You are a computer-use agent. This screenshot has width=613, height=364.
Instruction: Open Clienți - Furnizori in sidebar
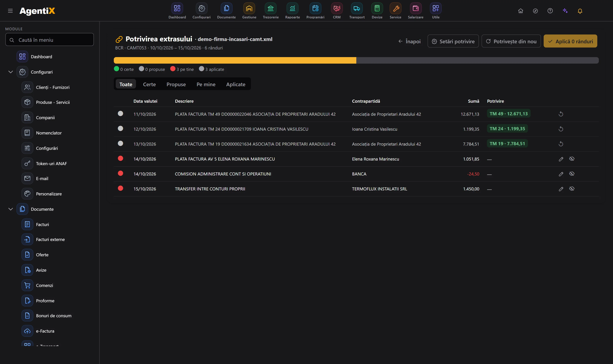52,87
